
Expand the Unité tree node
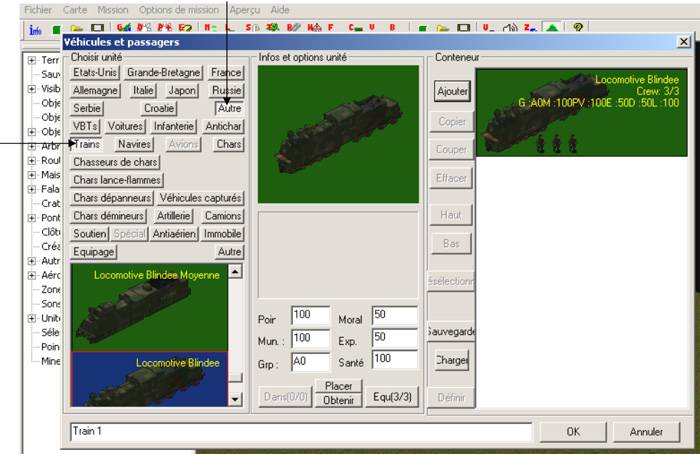click(x=32, y=318)
